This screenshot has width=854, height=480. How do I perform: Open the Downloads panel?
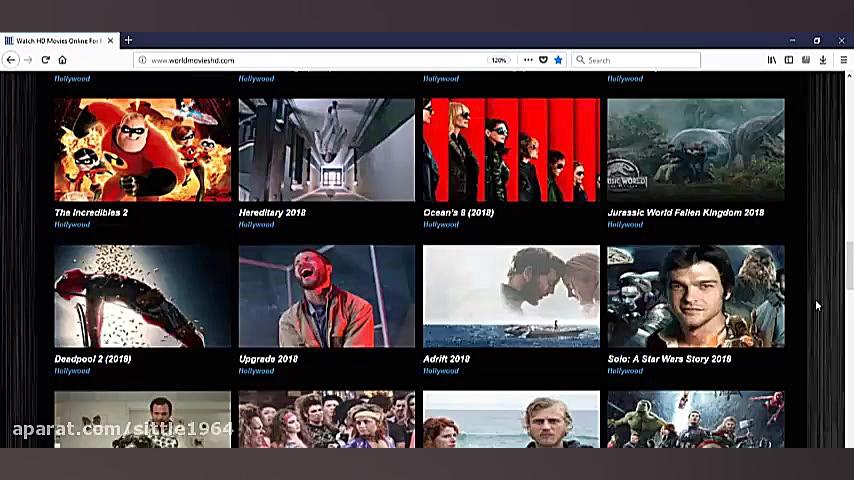pyautogui.click(x=823, y=60)
